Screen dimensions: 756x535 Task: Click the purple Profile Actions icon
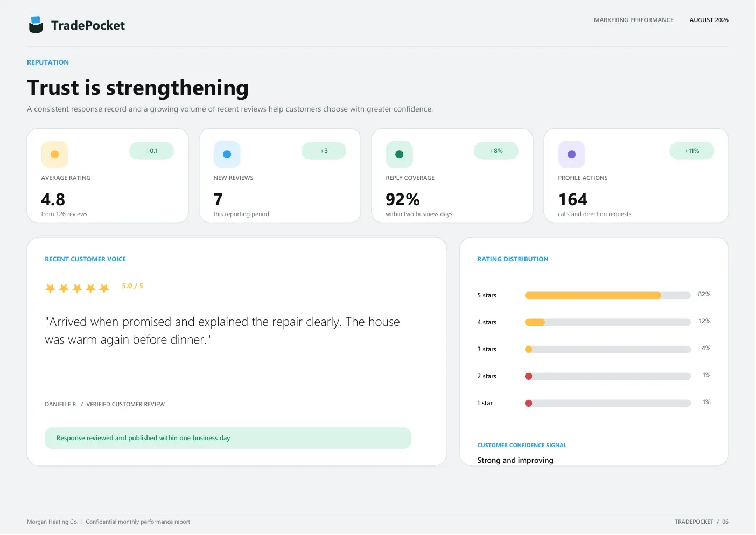[571, 155]
